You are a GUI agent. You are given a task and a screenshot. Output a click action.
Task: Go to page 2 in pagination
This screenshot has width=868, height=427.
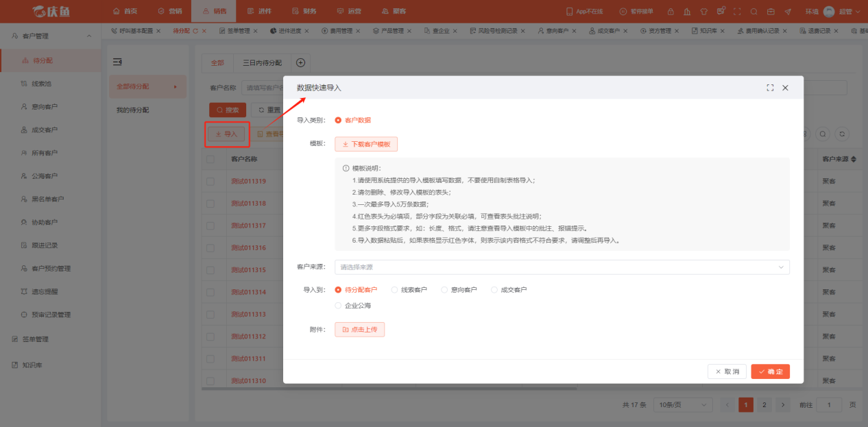pos(764,405)
